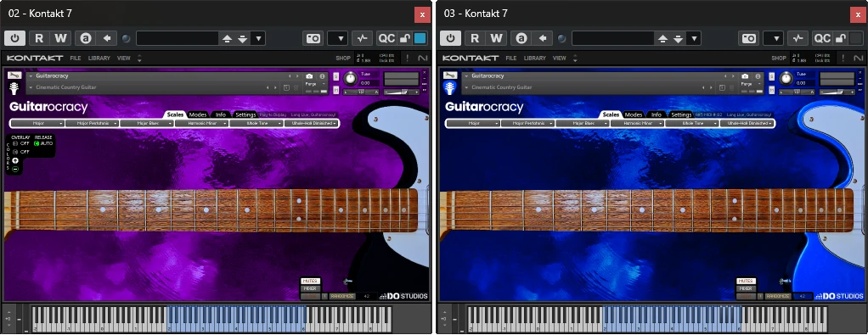Click the volume slider in 02 instrument
The image size is (868, 335).
click(401, 92)
